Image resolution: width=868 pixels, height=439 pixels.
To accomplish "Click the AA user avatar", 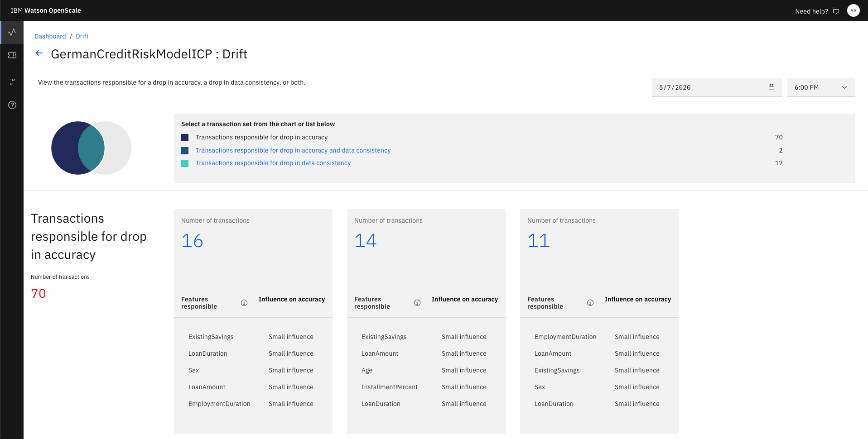I will (x=853, y=11).
